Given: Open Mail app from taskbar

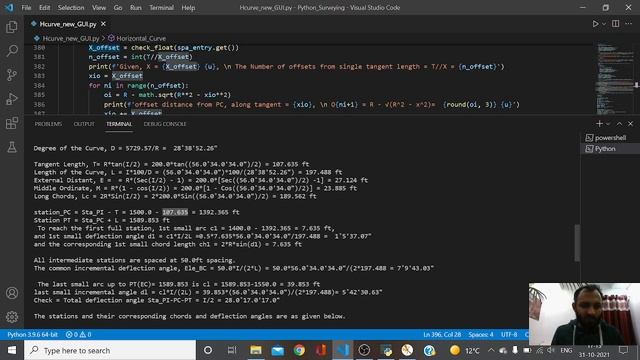Looking at the screenshot, I should pyautogui.click(x=278, y=350).
